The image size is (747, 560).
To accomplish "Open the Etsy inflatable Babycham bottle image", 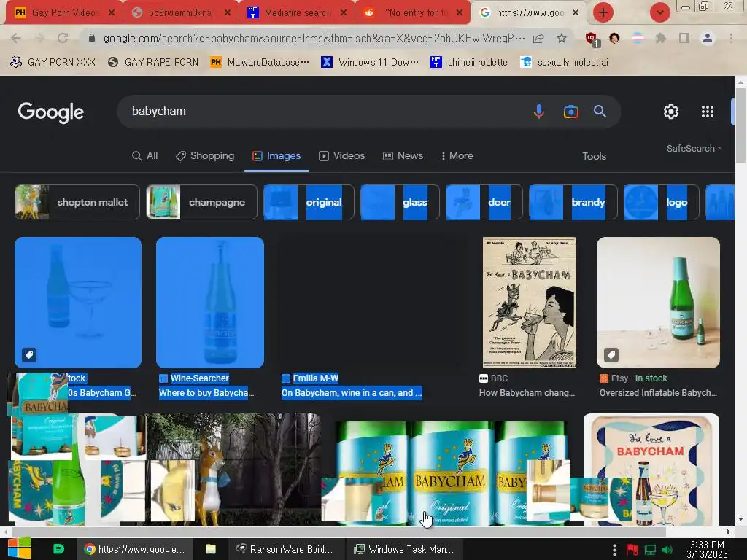I will pyautogui.click(x=658, y=303).
